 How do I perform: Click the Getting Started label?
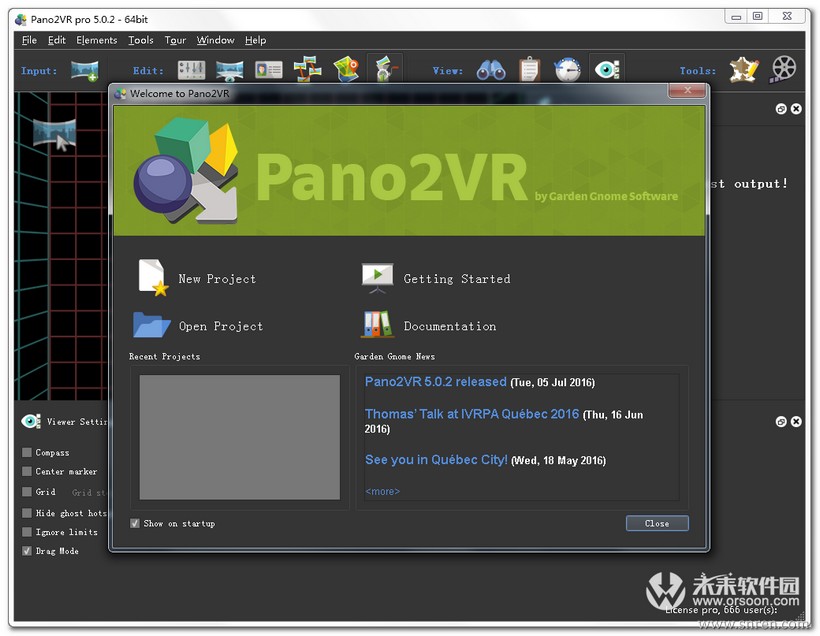click(457, 279)
